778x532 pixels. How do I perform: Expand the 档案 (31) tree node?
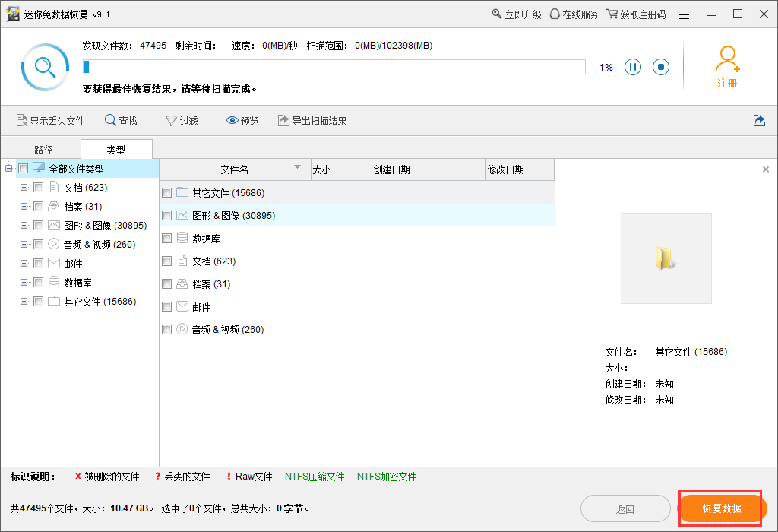[24, 207]
